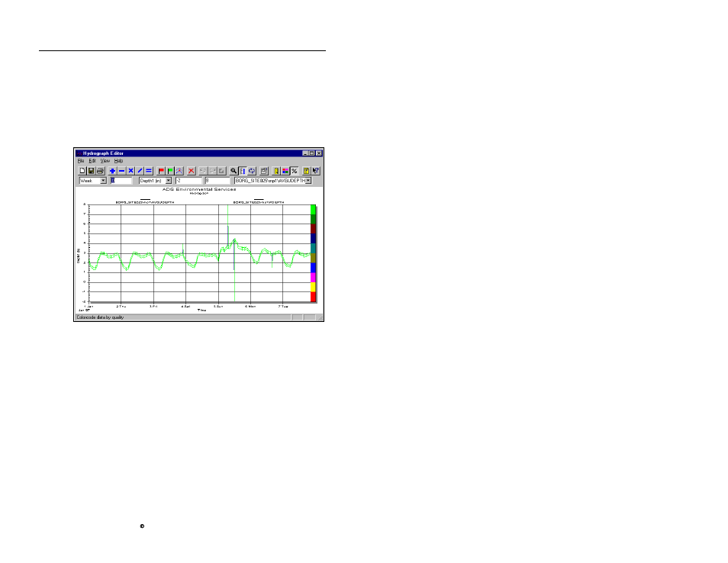Toggle the percent colorcode-by-quality button
Screen dimensions: 728x563
point(294,171)
